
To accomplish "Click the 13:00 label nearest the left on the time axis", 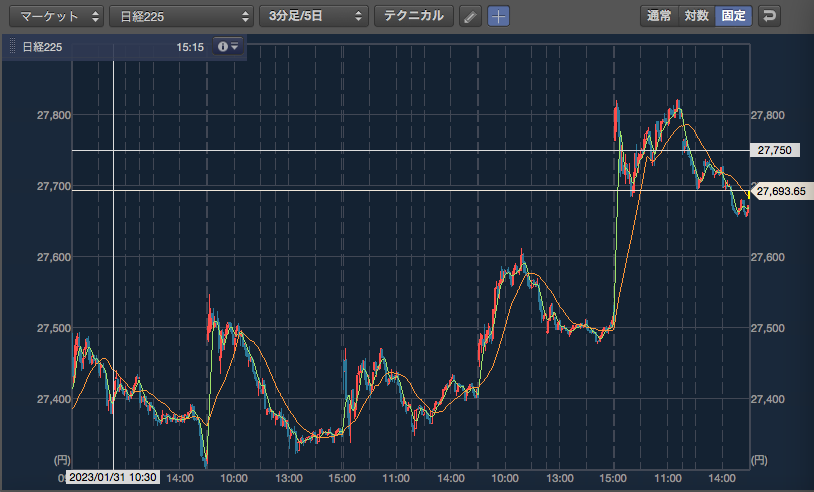I will point(289,478).
